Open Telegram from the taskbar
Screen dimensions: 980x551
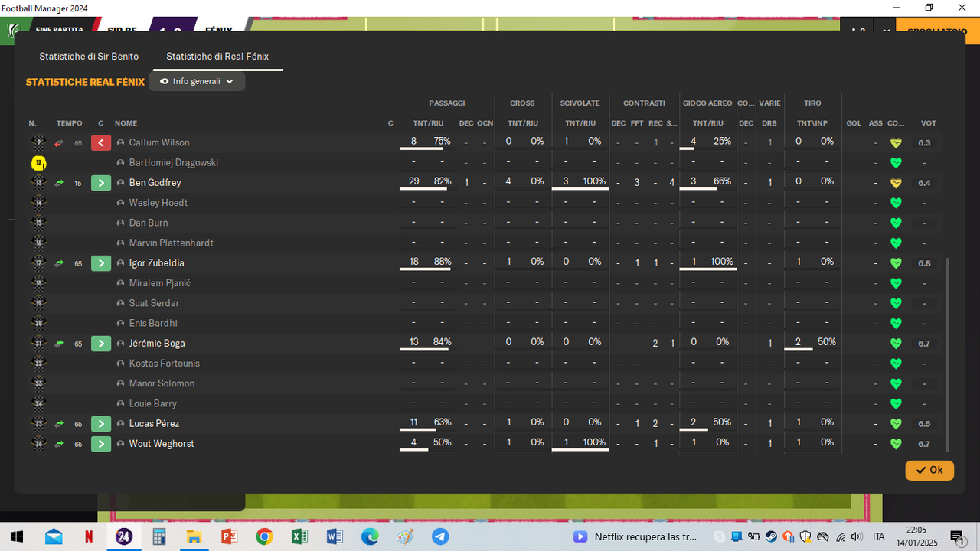click(x=440, y=536)
